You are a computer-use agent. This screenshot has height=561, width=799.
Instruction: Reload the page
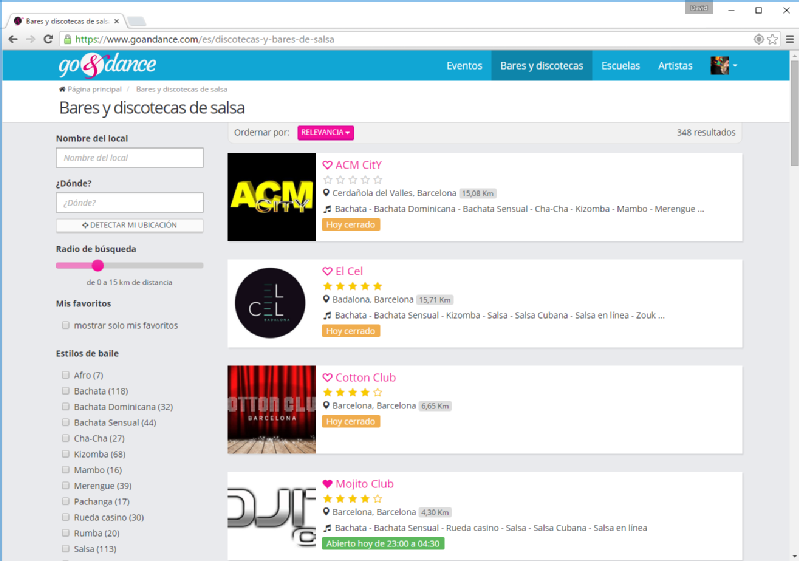[x=48, y=39]
